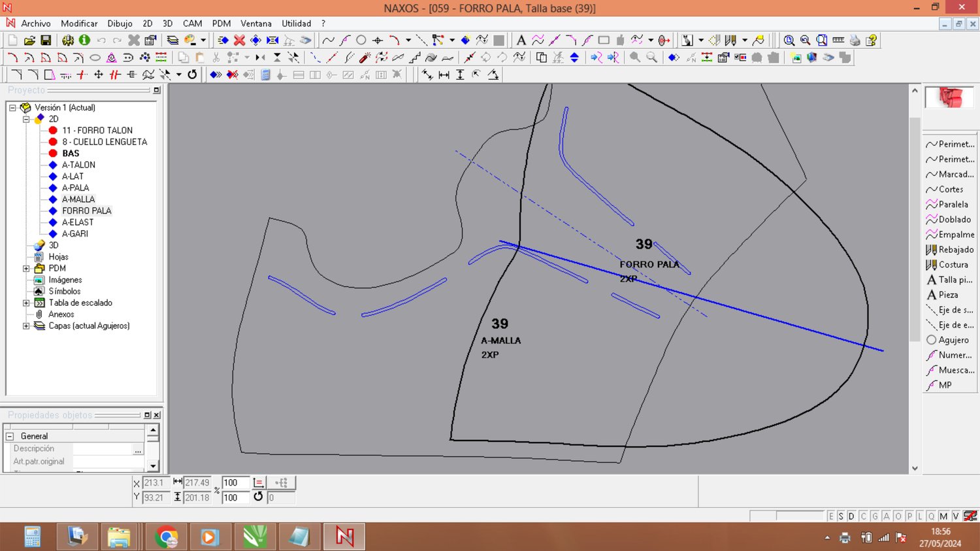The width and height of the screenshot is (980, 551).
Task: Select the FORRO PALA tree item
Action: click(87, 211)
